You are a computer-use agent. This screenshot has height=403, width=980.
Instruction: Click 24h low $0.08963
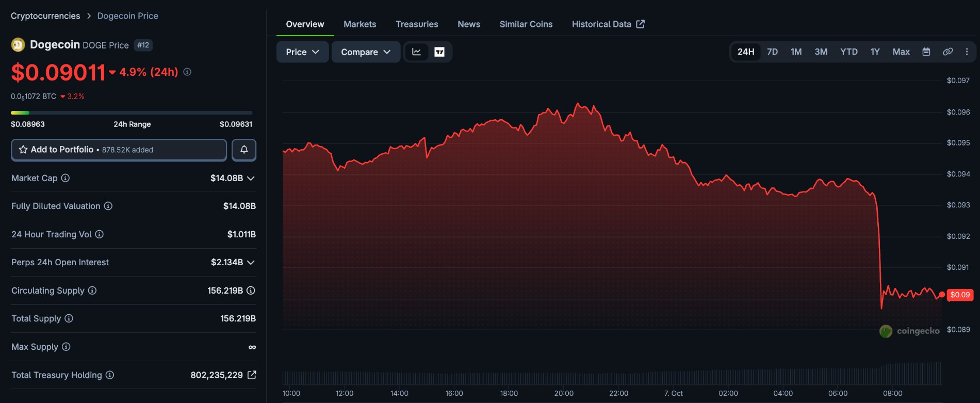[x=28, y=124]
